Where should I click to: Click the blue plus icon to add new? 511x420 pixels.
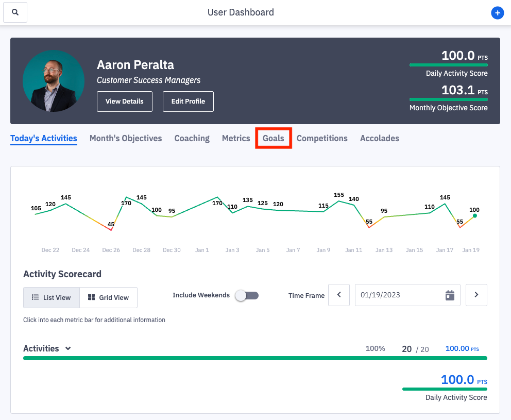(497, 13)
